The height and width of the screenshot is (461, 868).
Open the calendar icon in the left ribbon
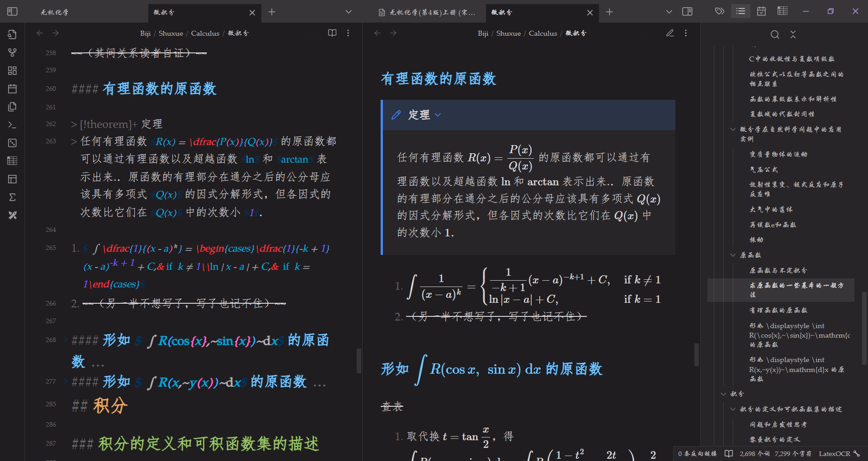(x=12, y=89)
